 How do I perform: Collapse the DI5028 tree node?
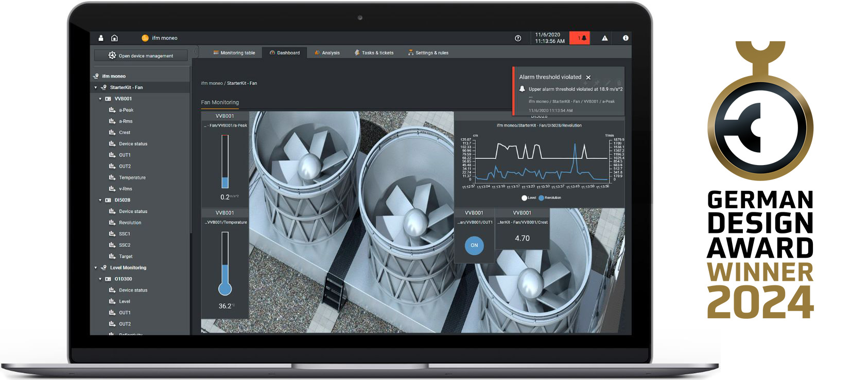point(100,200)
